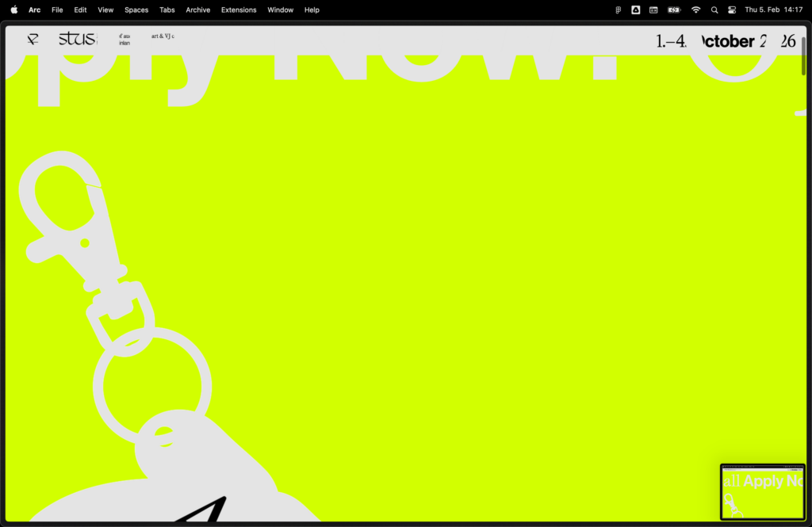Open the Tabs menu
Image resolution: width=812 pixels, height=527 pixels.
tap(167, 10)
